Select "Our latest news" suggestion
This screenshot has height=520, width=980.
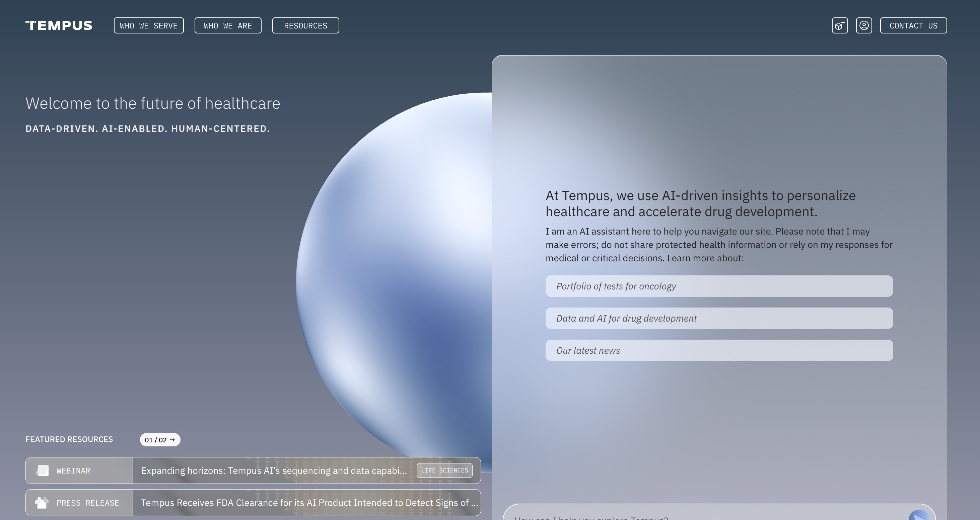coord(719,350)
